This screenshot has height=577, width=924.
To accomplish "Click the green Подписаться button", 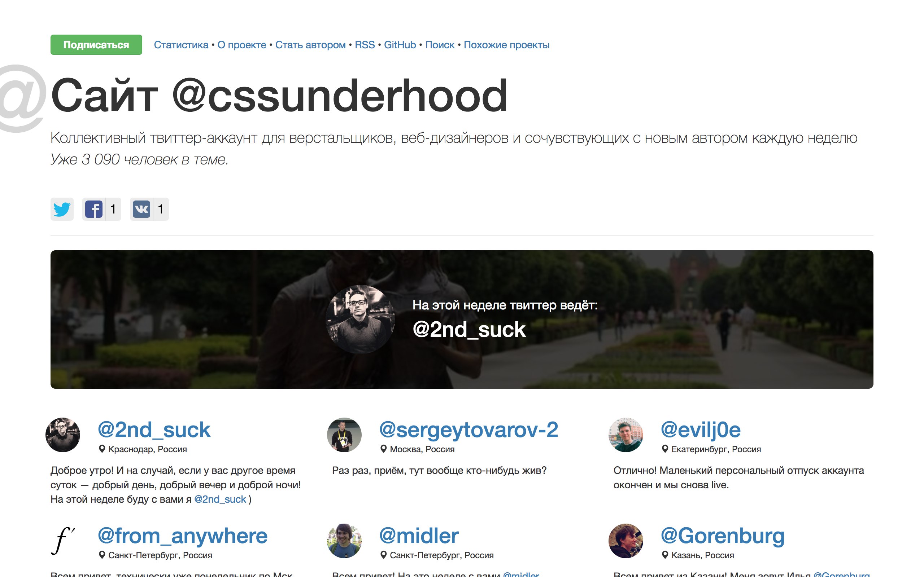I will (x=96, y=45).
